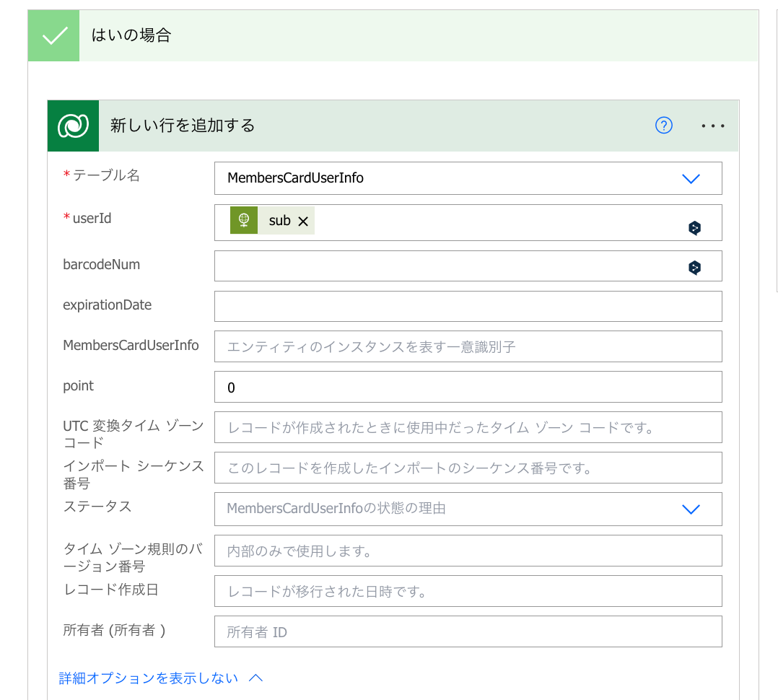This screenshot has width=778, height=700.
Task: Click the インポート シーケンス番号 field
Action: pyautogui.click(x=468, y=468)
